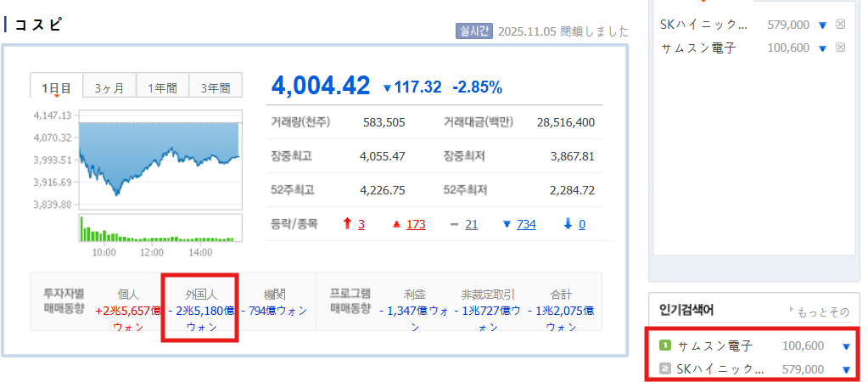Open サムスン電子 in popular searches list

point(714,345)
